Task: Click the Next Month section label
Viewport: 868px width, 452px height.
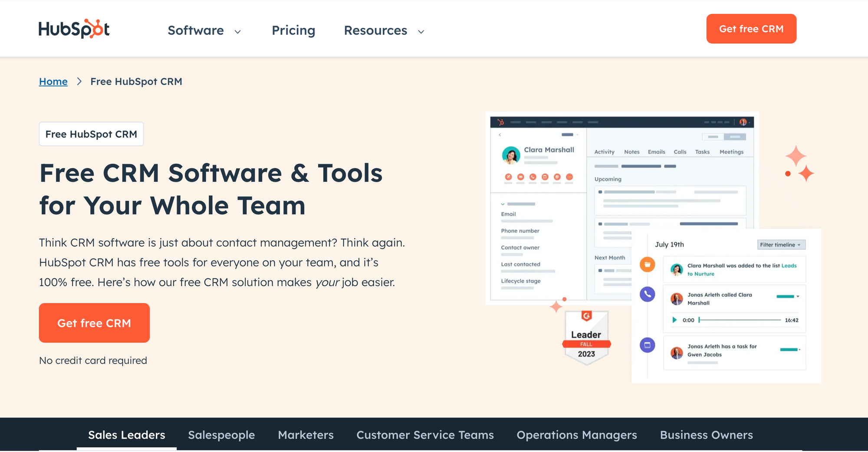Action: coord(610,258)
